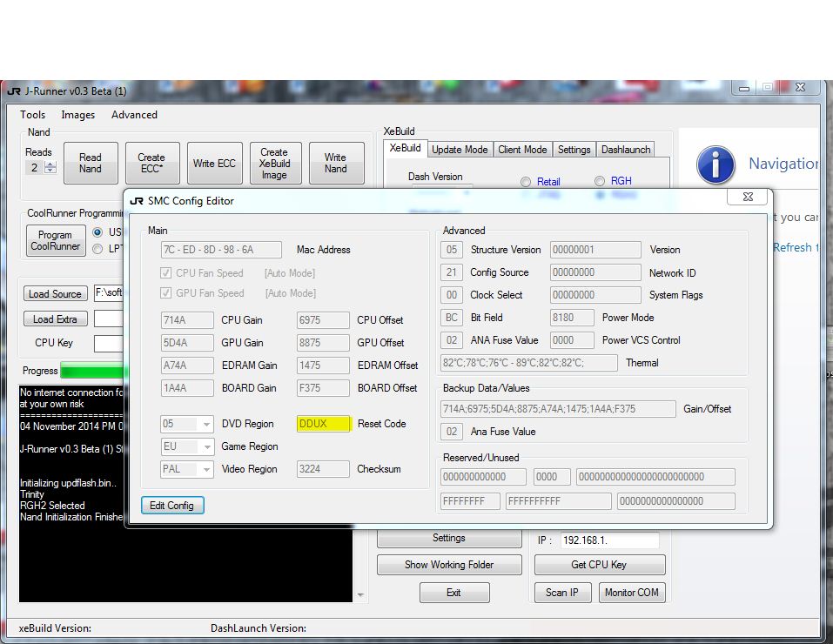The image size is (833, 644).
Task: Click the Create ECC button
Action: coord(152,163)
